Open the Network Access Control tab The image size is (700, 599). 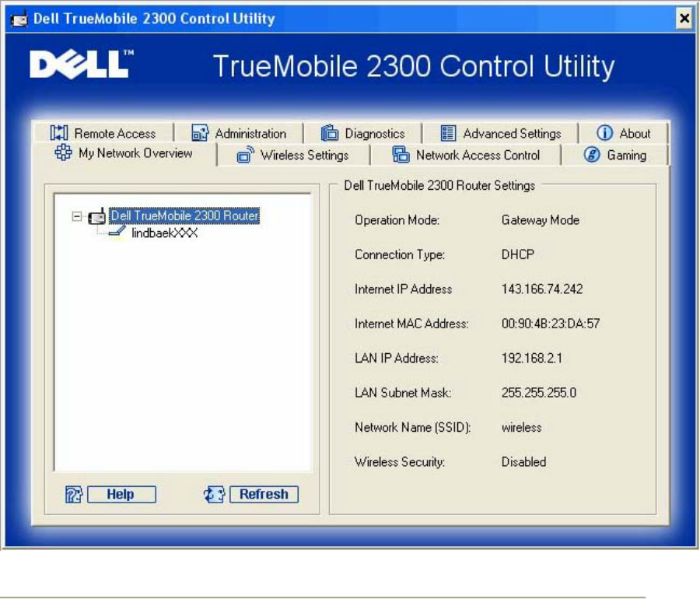[x=466, y=155]
